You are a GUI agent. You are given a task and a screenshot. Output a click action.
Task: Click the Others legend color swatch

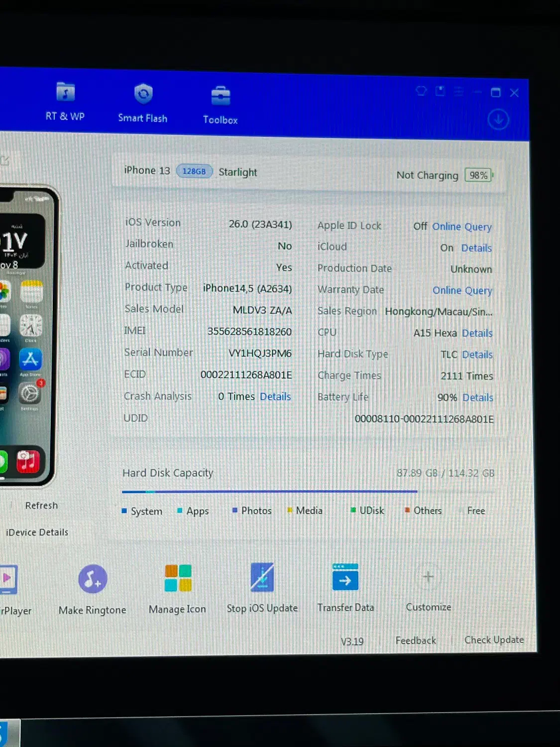pos(407,510)
